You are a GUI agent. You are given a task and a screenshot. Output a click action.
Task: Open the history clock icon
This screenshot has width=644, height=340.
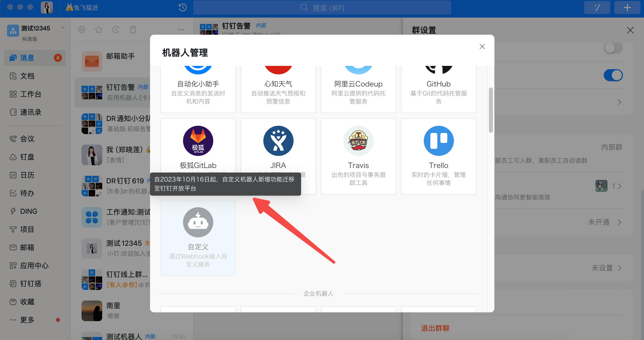pyautogui.click(x=183, y=8)
